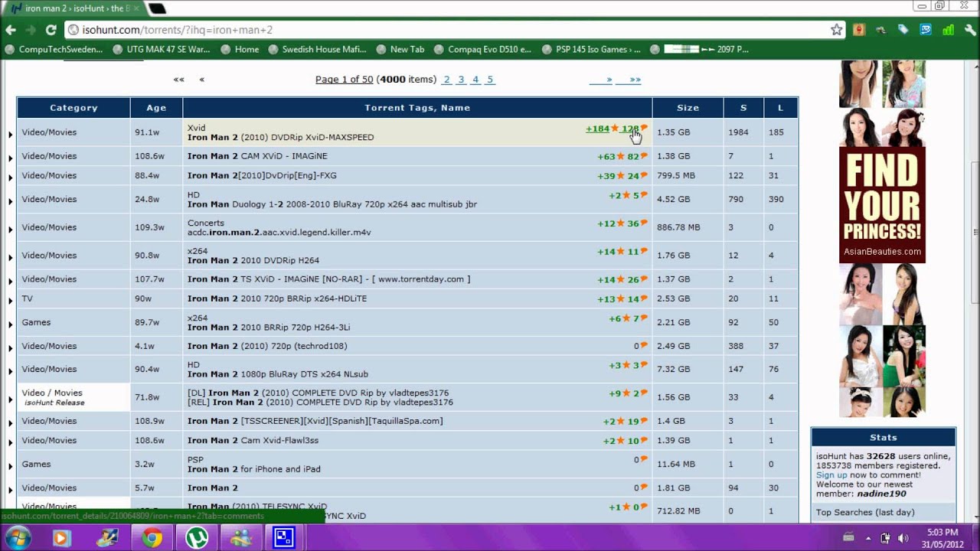
Task: Click the taskbar clock showing 5:03 PM
Action: (x=942, y=538)
